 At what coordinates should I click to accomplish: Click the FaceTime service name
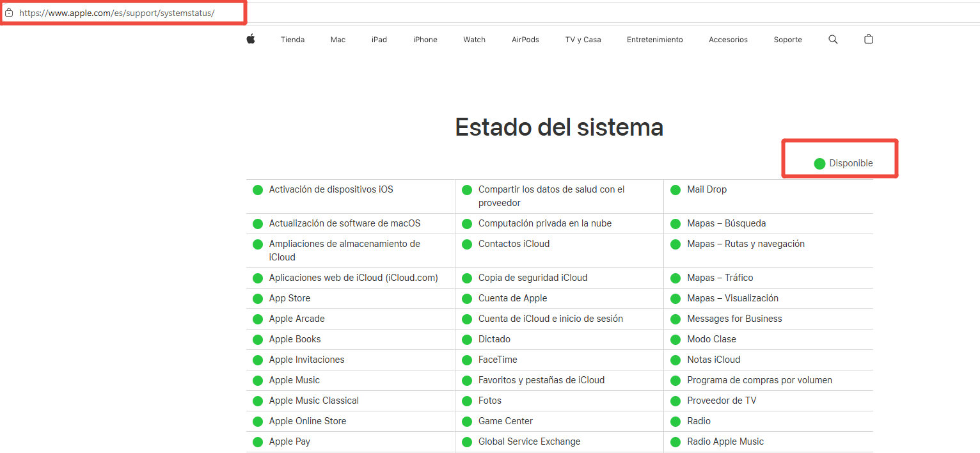point(498,360)
